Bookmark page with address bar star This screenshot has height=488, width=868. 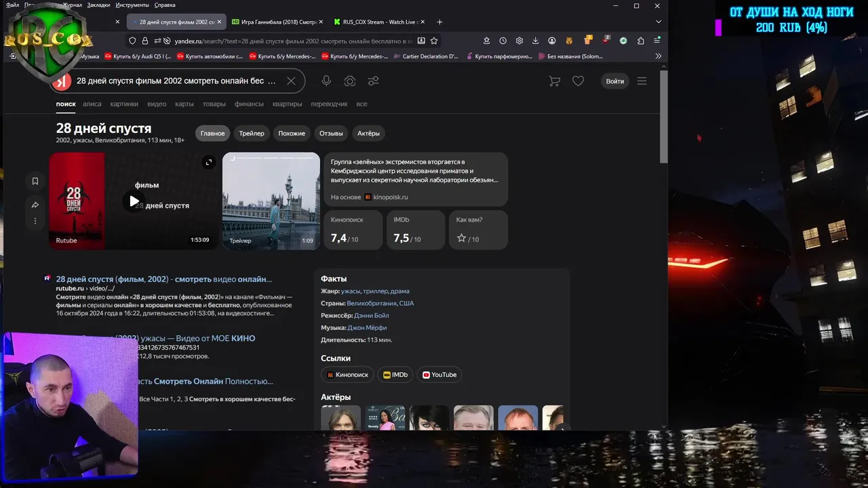[x=434, y=41]
